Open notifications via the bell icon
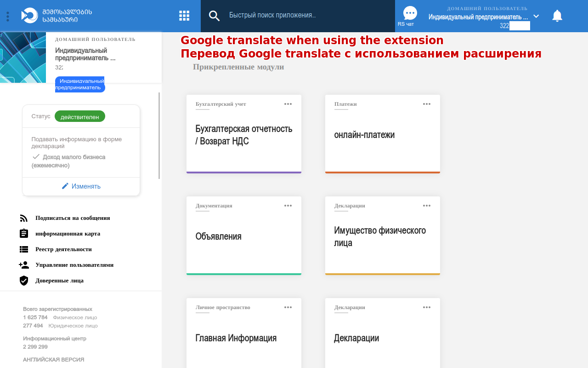This screenshot has height=368, width=588. [x=557, y=15]
